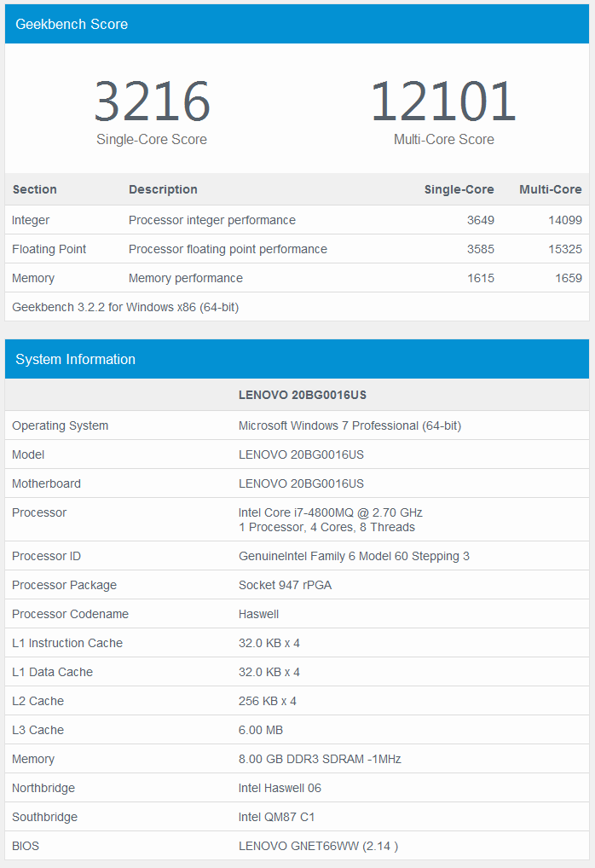Click the Microsoft Windows 7 Professional value
595x868 pixels.
coord(349,425)
